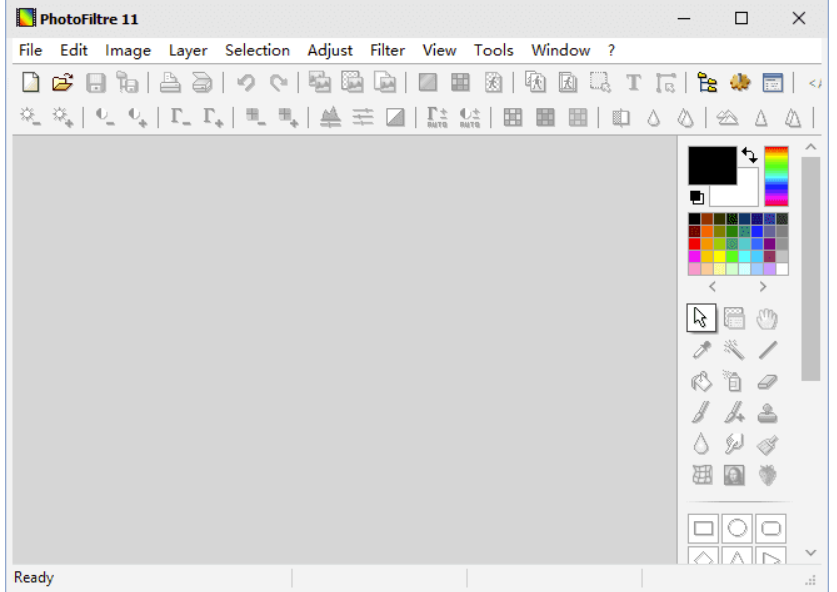The height and width of the screenshot is (592, 837).
Task: Click the Auto contrast icon
Action: pyautogui.click(x=470, y=117)
